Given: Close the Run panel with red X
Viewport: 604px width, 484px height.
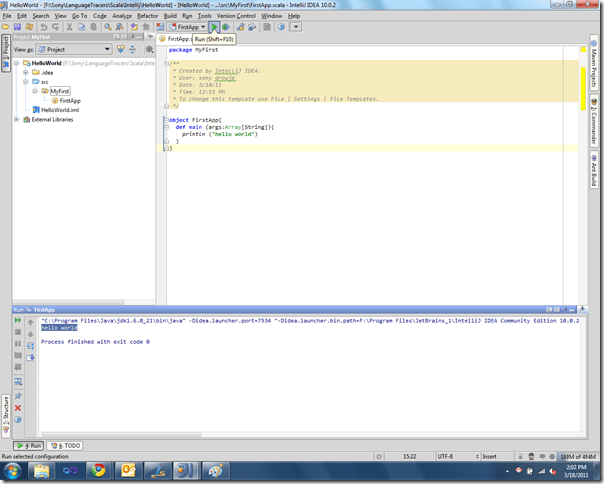Looking at the screenshot, I should pyautogui.click(x=18, y=407).
